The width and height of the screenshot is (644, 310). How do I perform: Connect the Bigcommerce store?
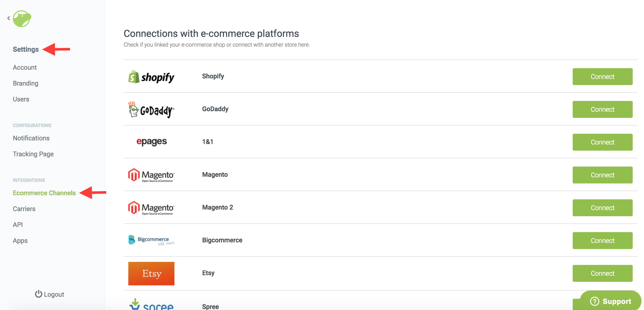click(x=602, y=241)
